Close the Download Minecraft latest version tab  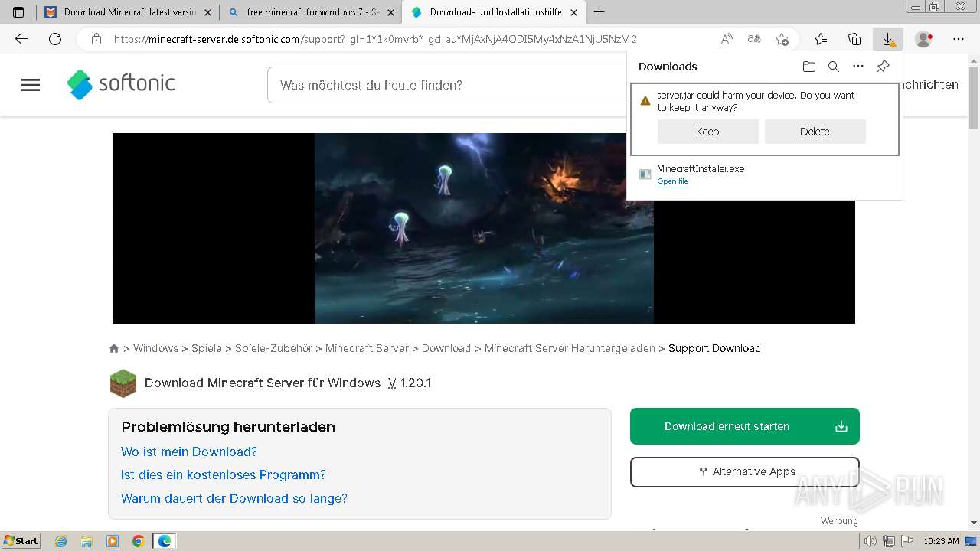click(207, 12)
